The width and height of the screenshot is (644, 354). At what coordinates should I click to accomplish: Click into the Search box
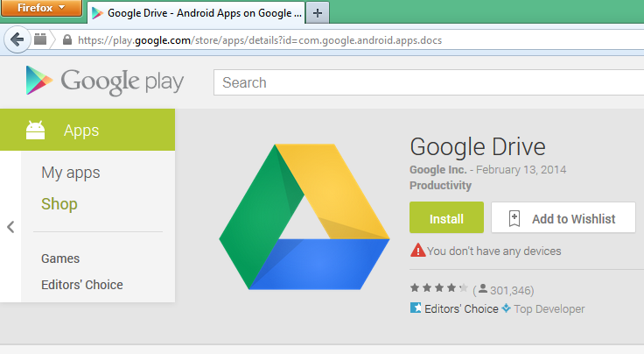pos(429,82)
